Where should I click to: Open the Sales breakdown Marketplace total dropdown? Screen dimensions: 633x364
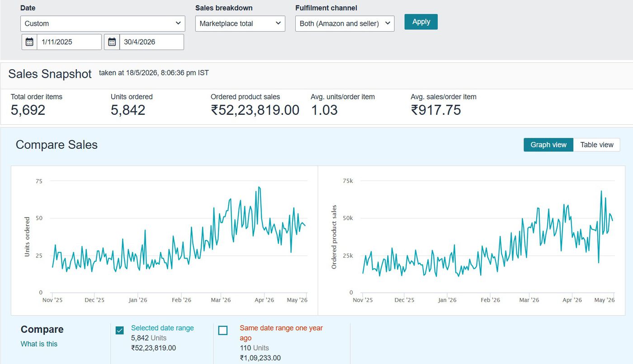(240, 24)
